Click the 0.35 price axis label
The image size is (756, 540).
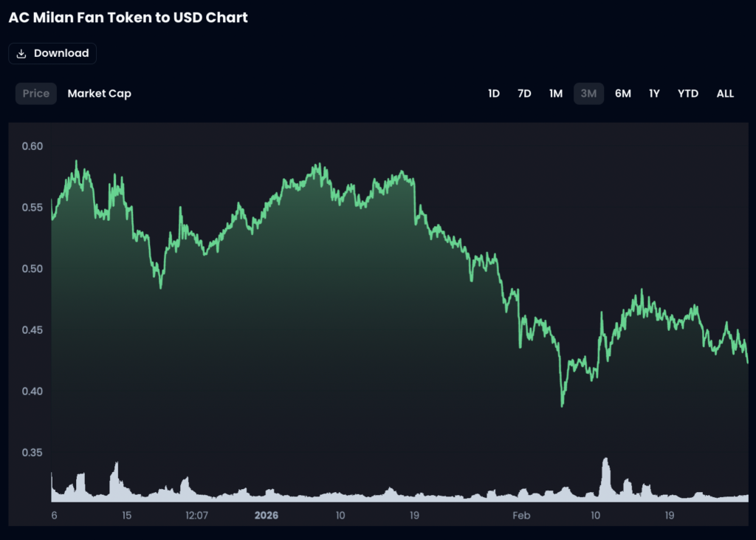32,452
